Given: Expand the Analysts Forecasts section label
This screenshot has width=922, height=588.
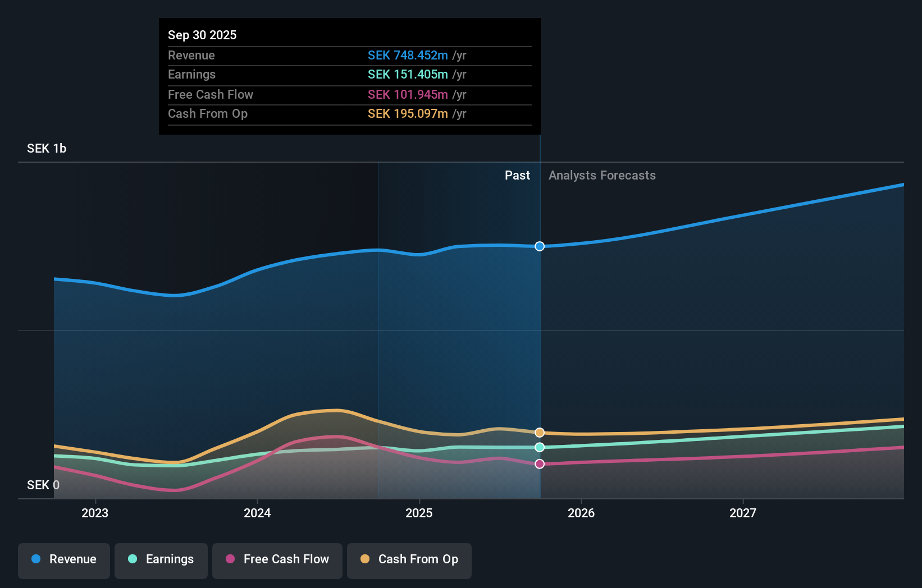Looking at the screenshot, I should (x=602, y=176).
